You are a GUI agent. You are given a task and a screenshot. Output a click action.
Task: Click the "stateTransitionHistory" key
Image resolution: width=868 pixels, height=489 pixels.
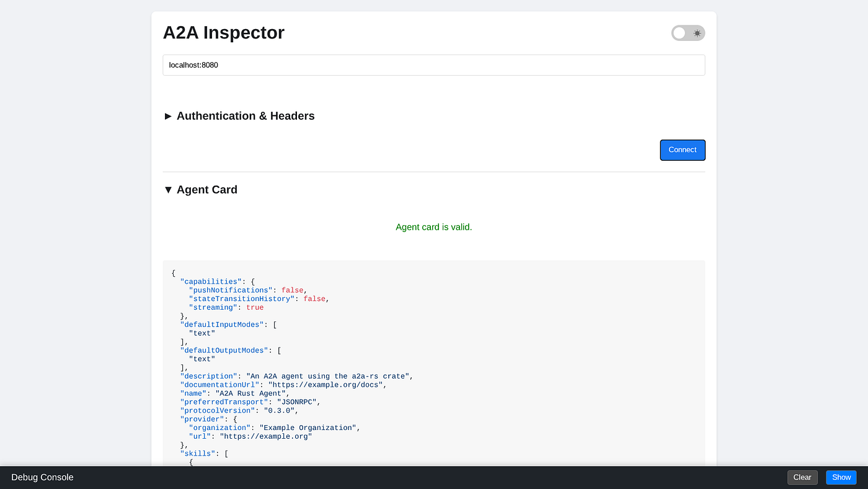coord(242,299)
